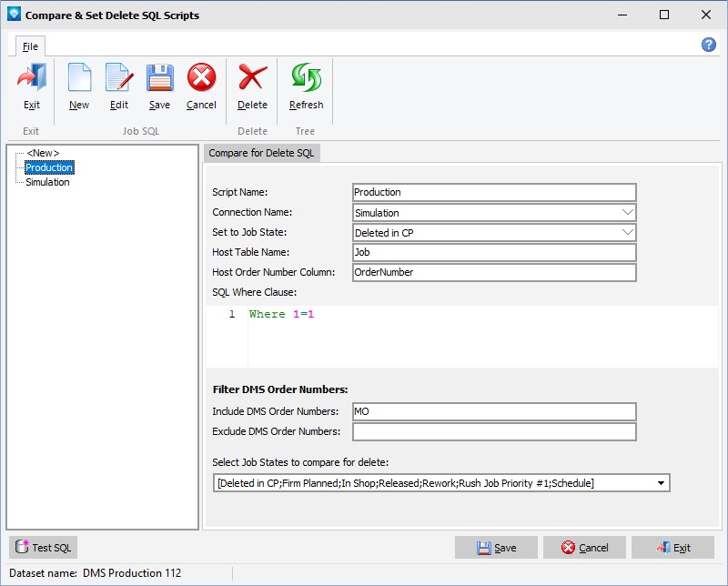The height and width of the screenshot is (586, 728).
Task: Expand the Set to Job State dropdown
Action: point(627,232)
